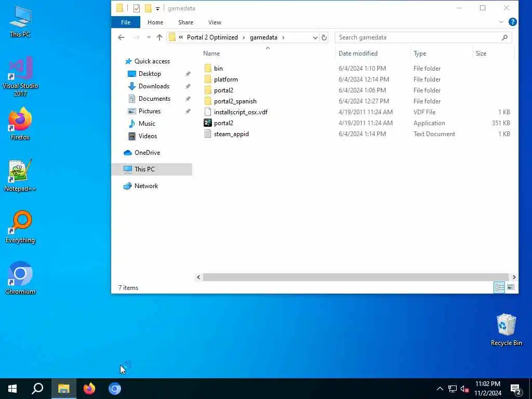Image resolution: width=532 pixels, height=399 pixels.
Task: Click the Properties quick access toolbar icon
Action: coord(137,8)
